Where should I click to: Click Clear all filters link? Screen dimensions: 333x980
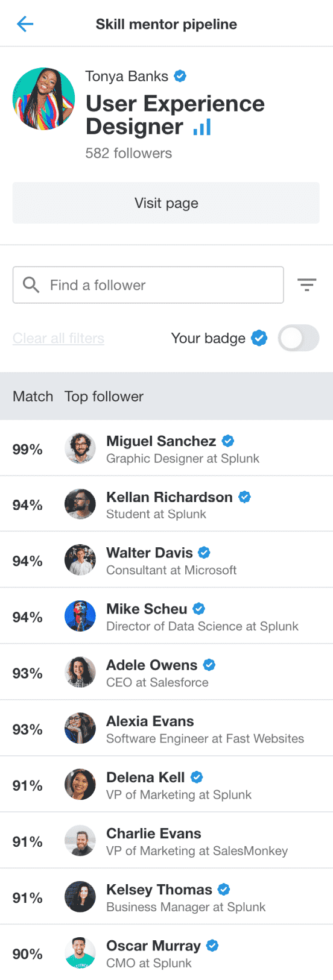coord(59,338)
